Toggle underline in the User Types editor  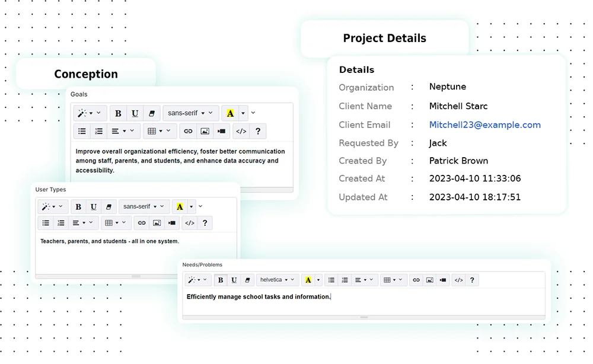[93, 207]
